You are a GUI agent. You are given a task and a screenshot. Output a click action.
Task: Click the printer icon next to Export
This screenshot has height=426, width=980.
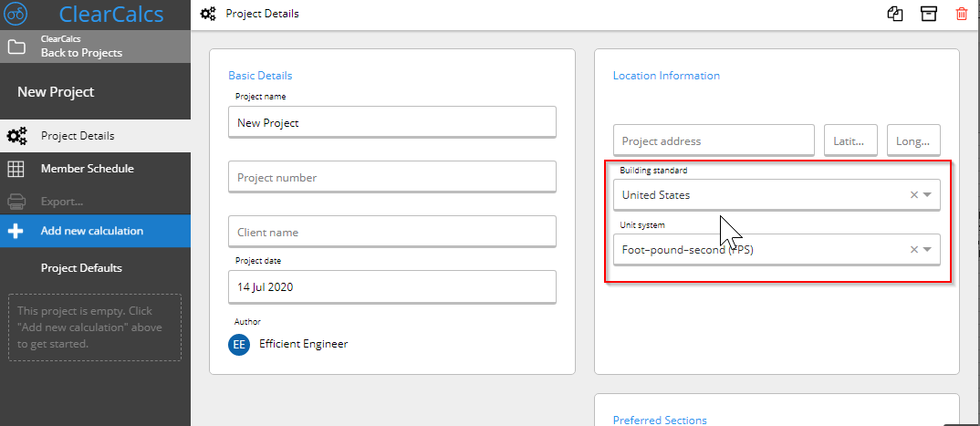[x=16, y=202]
